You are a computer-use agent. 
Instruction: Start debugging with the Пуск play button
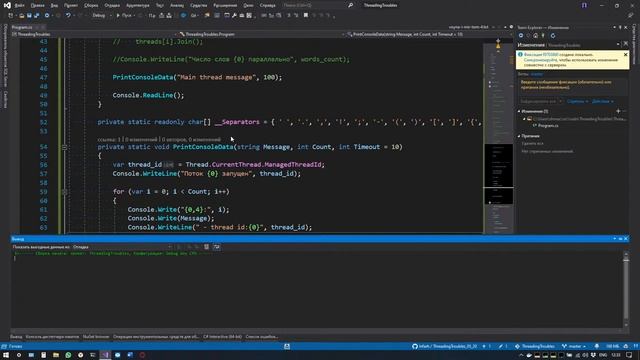click(x=124, y=16)
